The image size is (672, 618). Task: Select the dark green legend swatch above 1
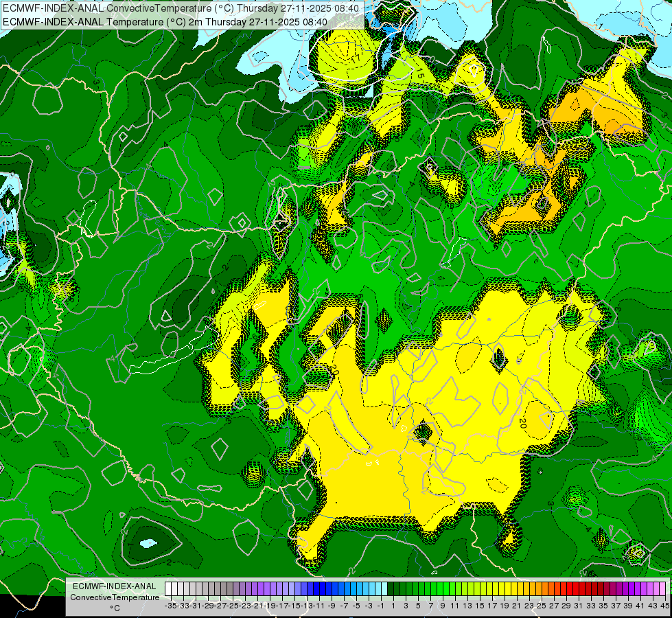[x=390, y=588]
